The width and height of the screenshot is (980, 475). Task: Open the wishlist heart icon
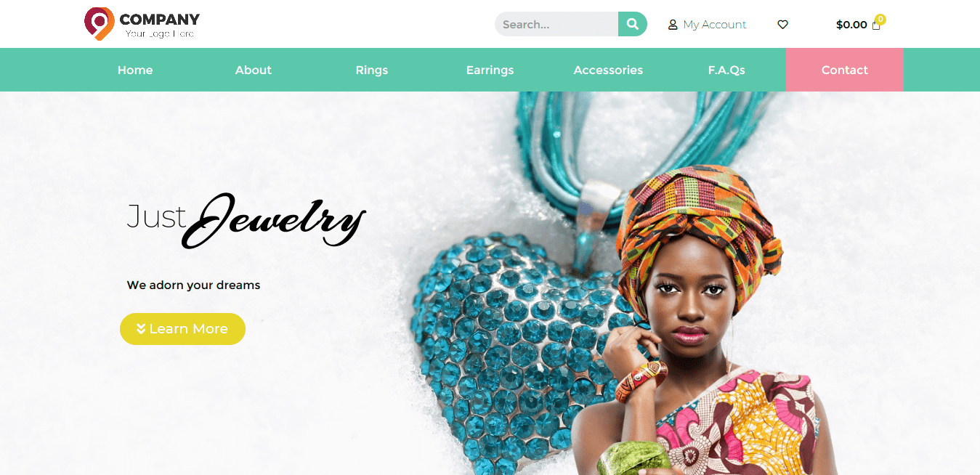782,25
